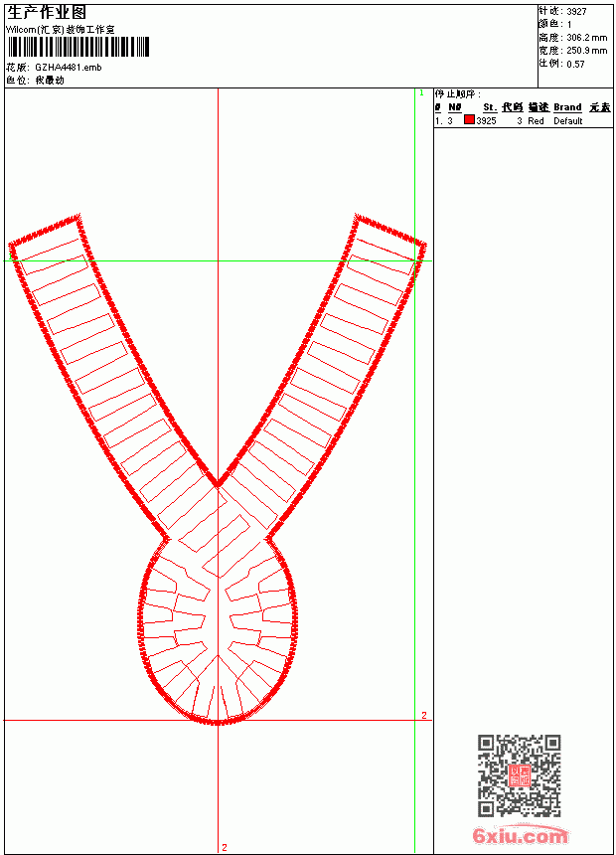Viewport: 616px width, 855px height.
Task: Click the scale value 0.57
Action: (575, 64)
